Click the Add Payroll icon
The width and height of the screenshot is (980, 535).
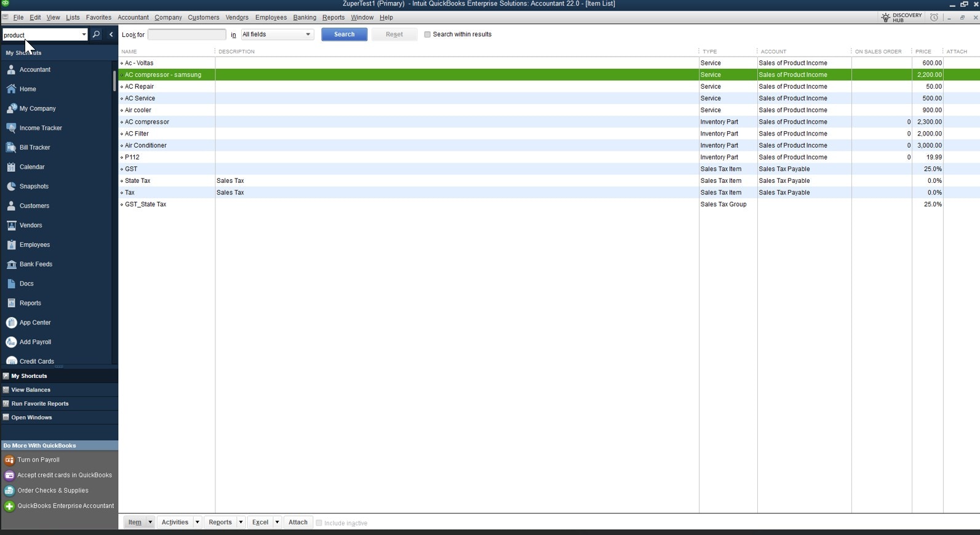(x=11, y=342)
